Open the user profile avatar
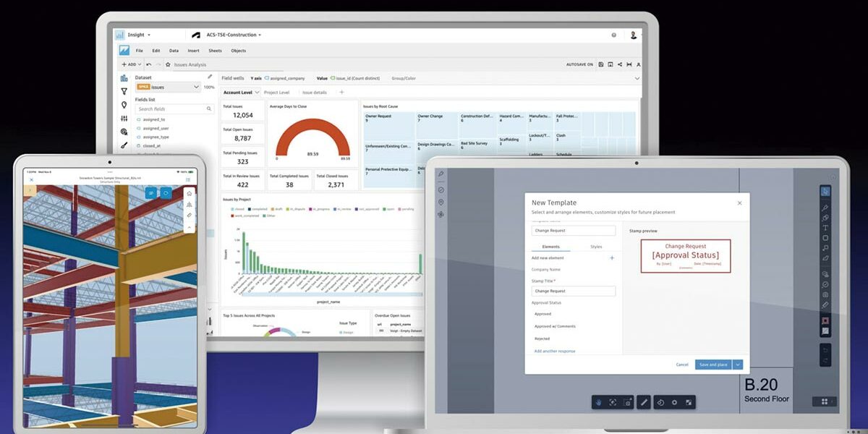This screenshot has width=868, height=434. [634, 35]
